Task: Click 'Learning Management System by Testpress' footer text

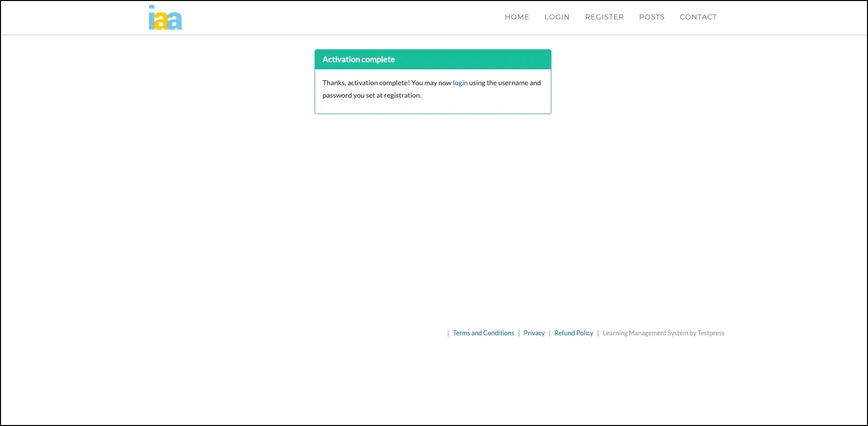Action: pos(663,333)
